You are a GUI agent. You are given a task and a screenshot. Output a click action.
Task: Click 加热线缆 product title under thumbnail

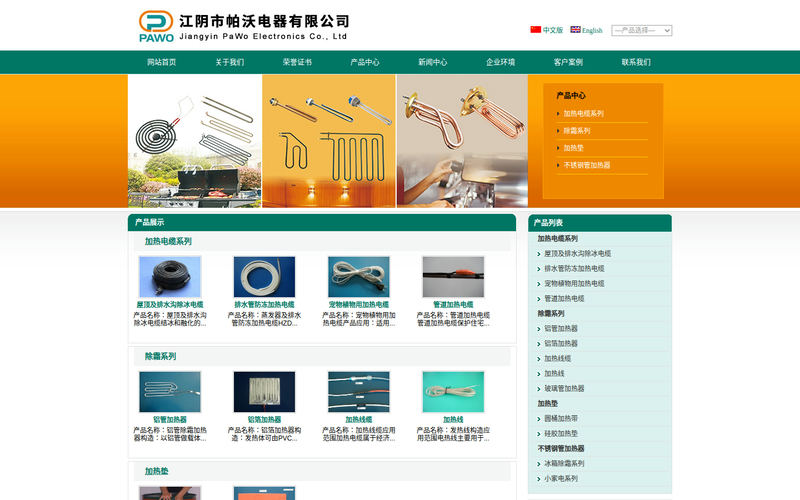click(x=359, y=419)
